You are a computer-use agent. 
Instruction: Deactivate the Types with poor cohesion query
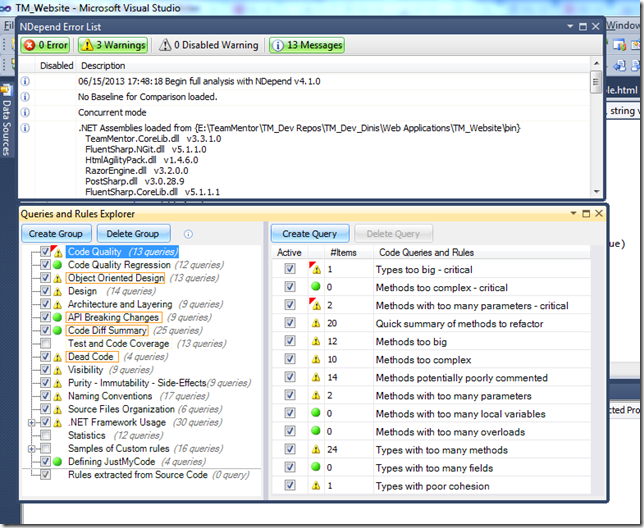coord(290,486)
